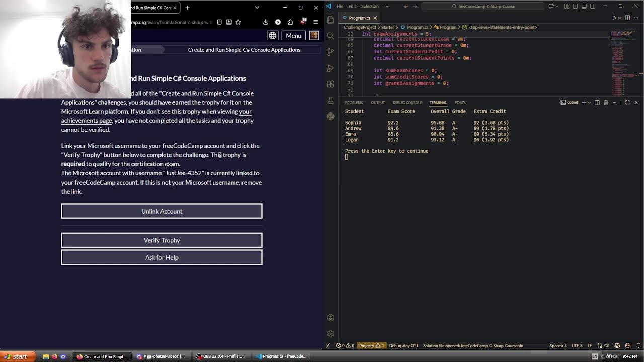List all Firefox tabs dropdown
This screenshot has width=644, height=362.
[x=257, y=8]
